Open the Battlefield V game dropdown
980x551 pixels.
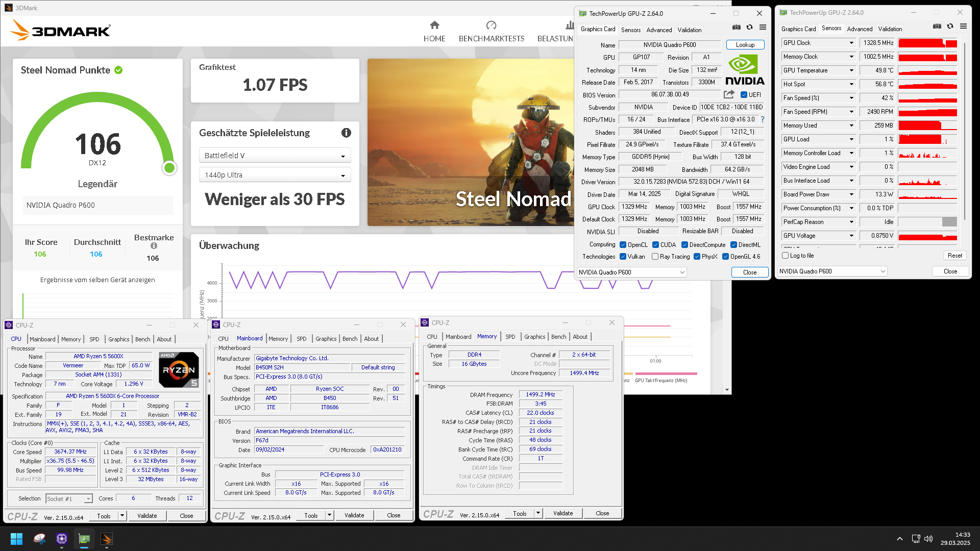(275, 156)
